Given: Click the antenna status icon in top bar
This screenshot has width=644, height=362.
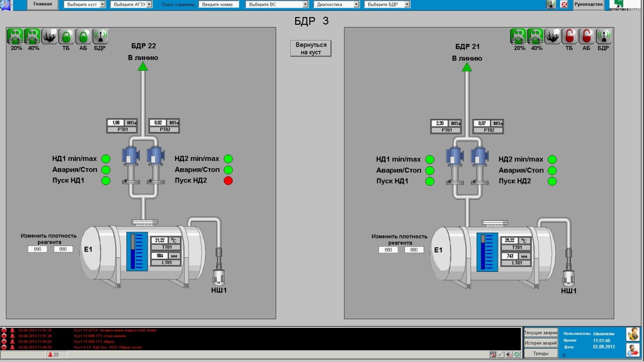Looking at the screenshot, I should [551, 5].
